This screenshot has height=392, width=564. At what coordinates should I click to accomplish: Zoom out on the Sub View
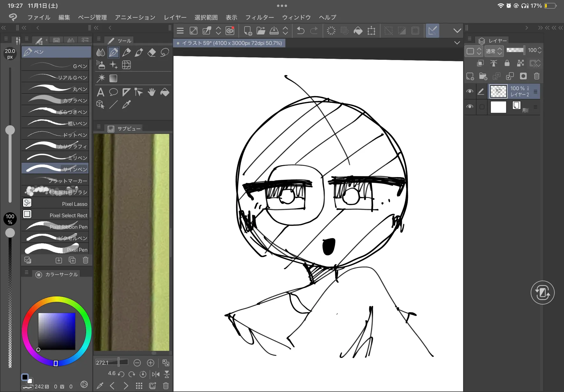pos(137,363)
